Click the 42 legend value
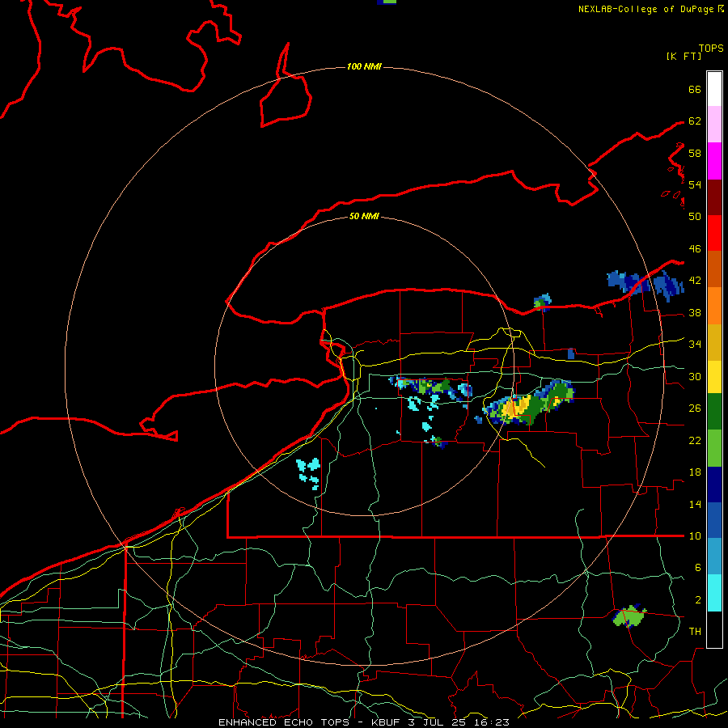 point(695,281)
